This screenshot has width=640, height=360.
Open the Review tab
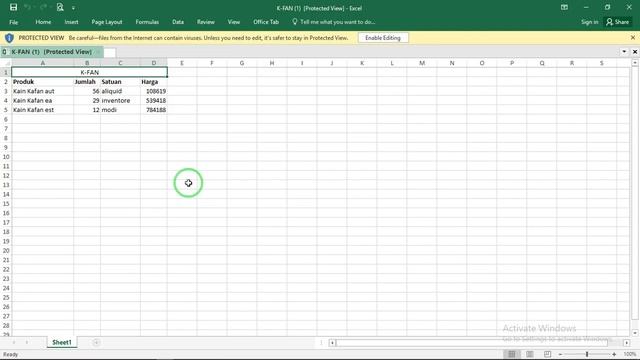coord(205,22)
